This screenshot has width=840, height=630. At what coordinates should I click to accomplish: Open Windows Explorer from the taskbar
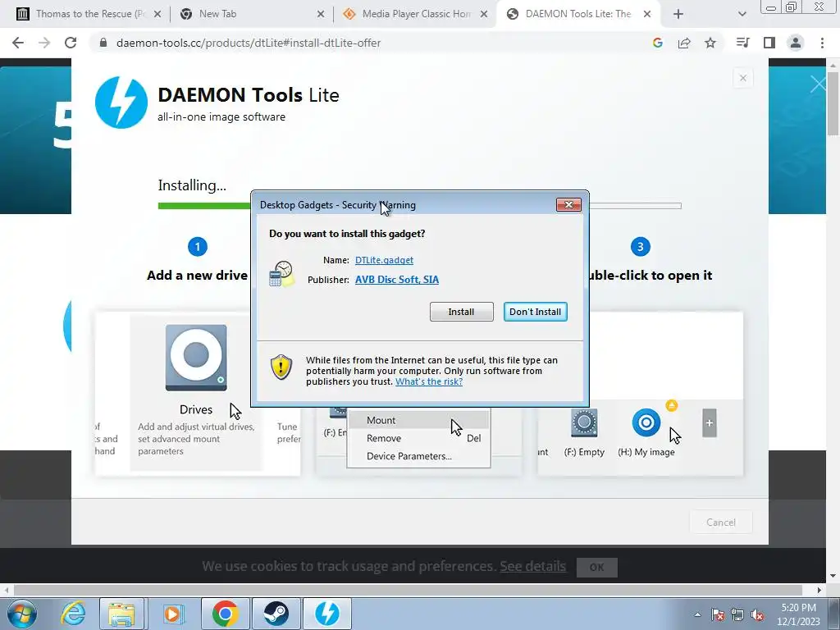(121, 614)
